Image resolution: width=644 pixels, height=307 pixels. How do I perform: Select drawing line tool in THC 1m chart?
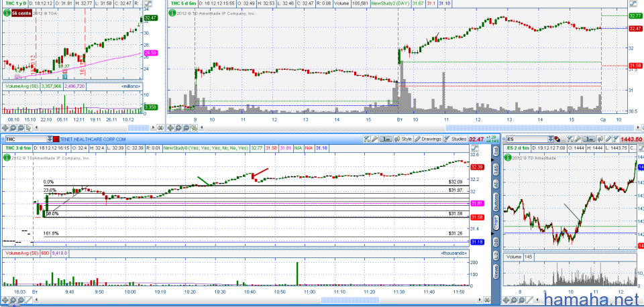(x=29, y=300)
